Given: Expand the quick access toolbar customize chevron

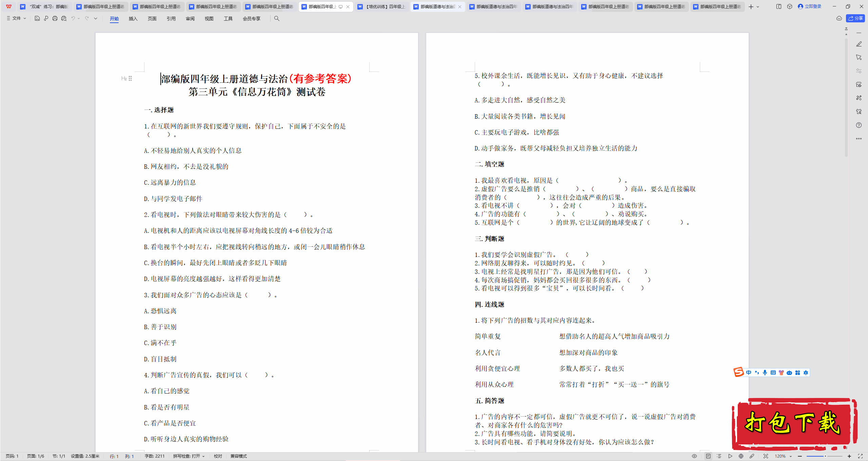Looking at the screenshot, I should click(x=96, y=19).
